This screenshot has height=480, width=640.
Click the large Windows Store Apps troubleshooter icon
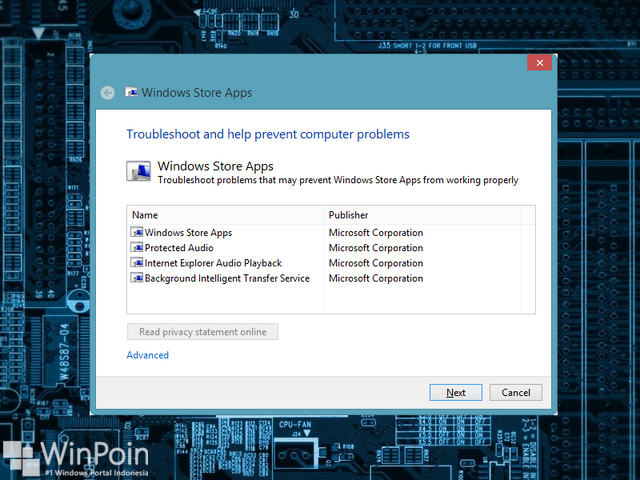click(x=138, y=171)
